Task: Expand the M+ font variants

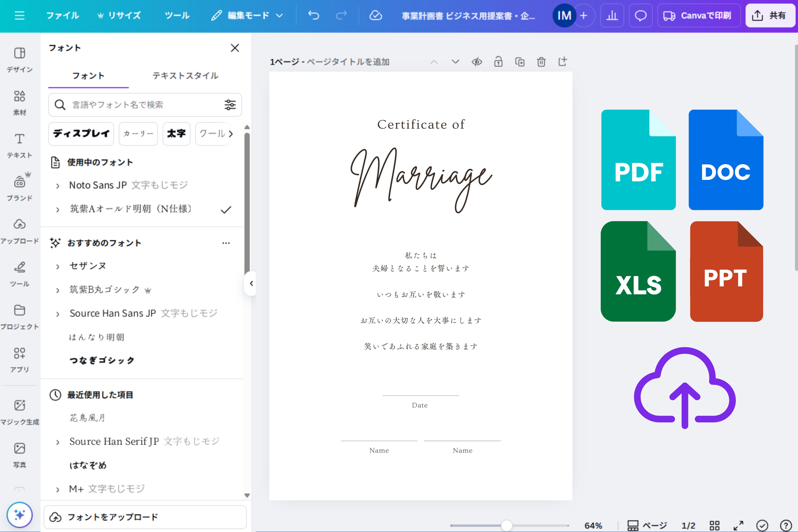Action: click(58, 489)
